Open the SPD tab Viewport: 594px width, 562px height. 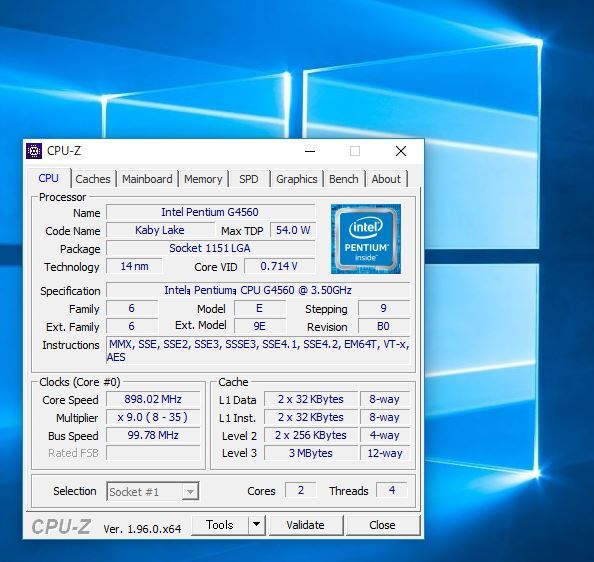point(249,179)
